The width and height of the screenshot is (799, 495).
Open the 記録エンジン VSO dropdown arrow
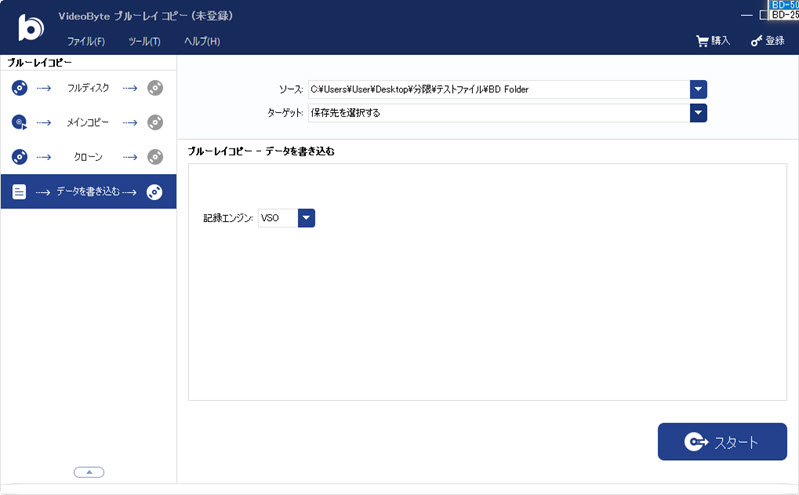click(306, 218)
